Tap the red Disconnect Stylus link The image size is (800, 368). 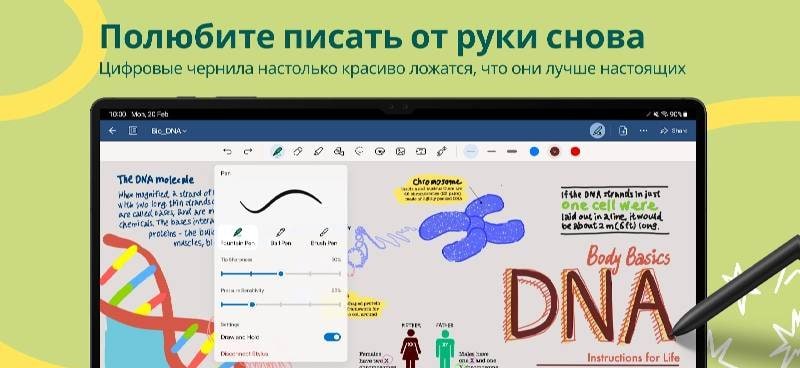[x=244, y=353]
